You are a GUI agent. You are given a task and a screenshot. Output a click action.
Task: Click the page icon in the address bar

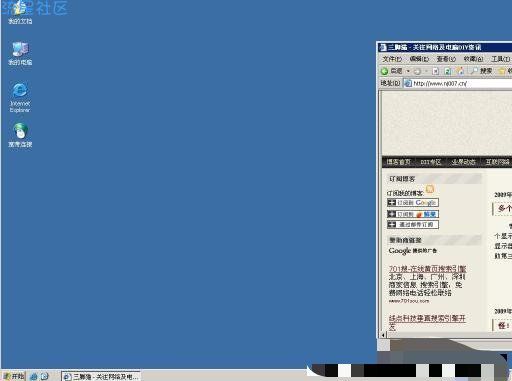[407, 83]
